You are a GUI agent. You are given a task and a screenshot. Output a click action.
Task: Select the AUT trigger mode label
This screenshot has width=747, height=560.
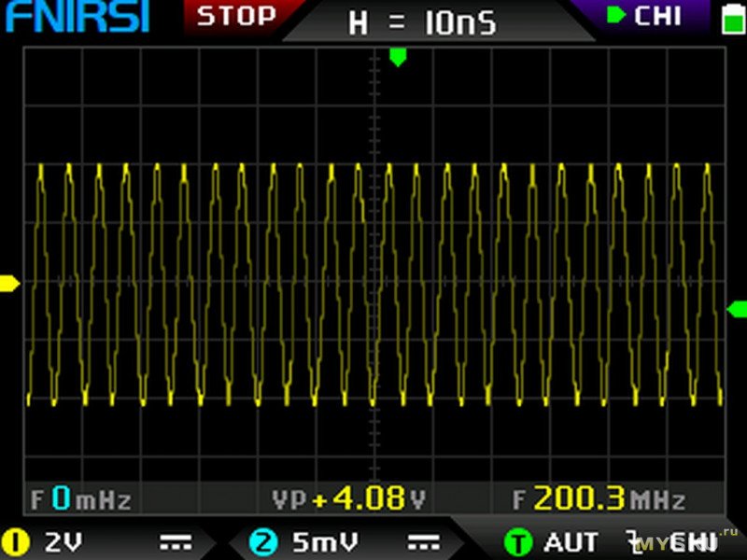(571, 541)
